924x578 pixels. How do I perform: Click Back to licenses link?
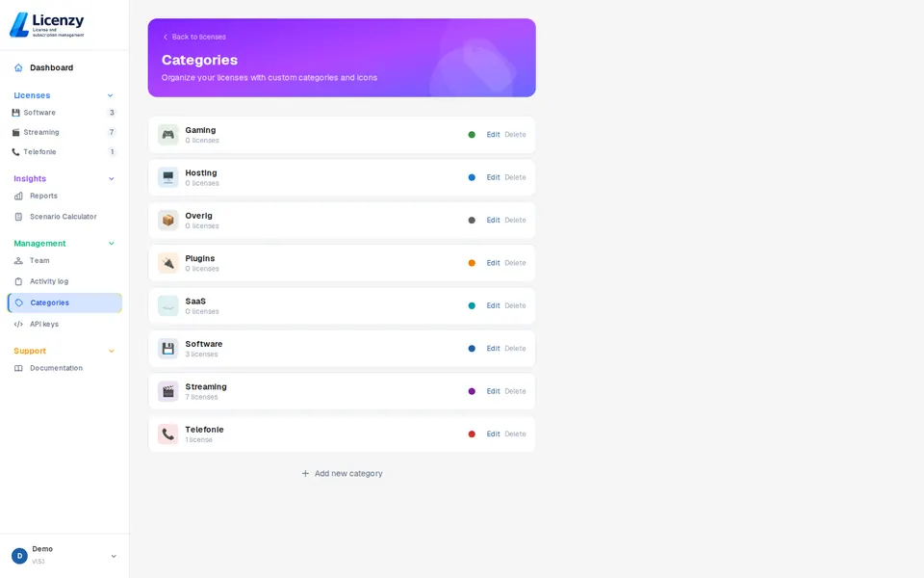[194, 37]
